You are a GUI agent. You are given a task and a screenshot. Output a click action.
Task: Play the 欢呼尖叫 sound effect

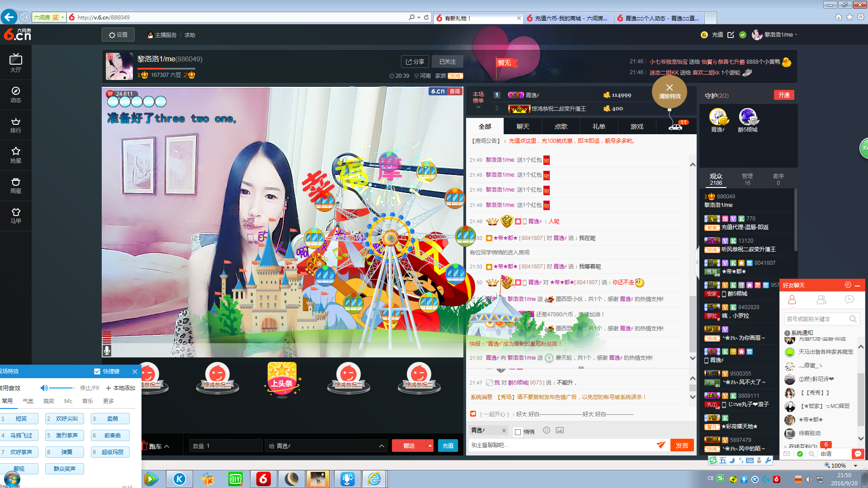65,418
